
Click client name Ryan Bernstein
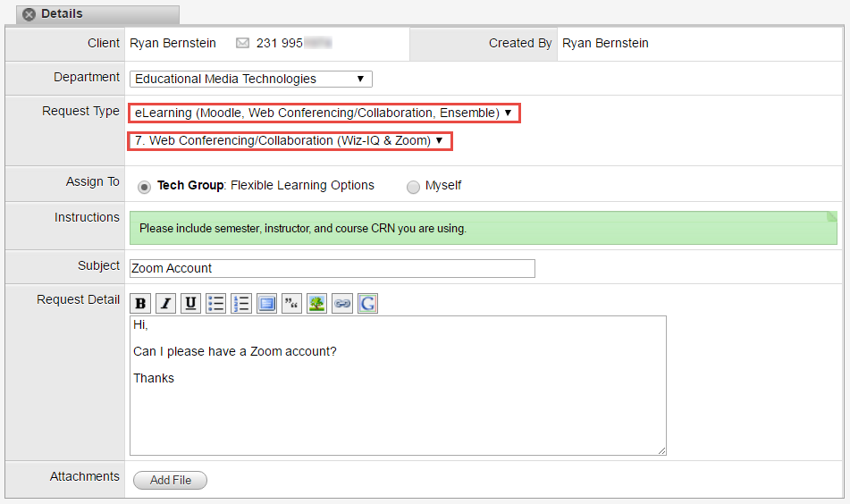click(x=173, y=44)
